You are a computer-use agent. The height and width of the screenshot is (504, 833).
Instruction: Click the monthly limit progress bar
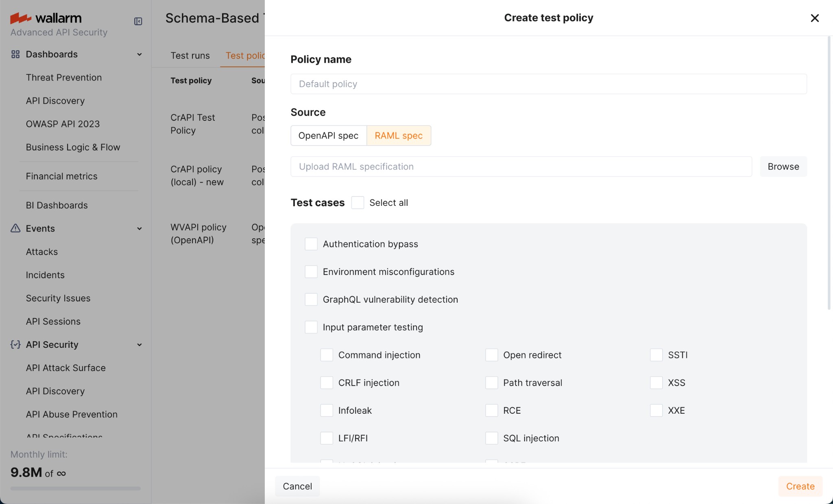[75, 489]
